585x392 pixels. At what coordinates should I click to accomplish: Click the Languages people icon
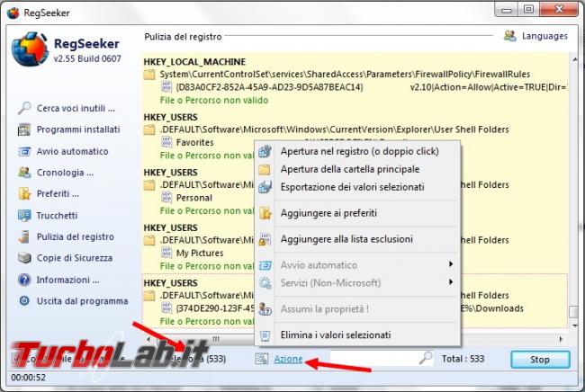509,36
